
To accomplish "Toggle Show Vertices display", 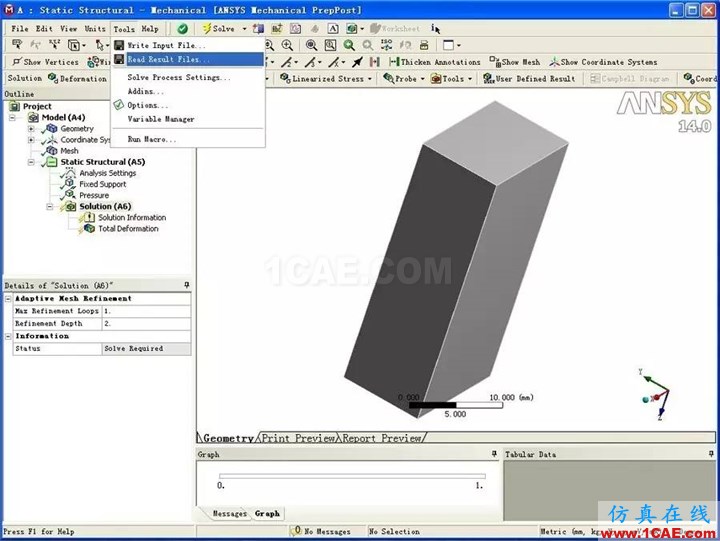I will [x=45, y=62].
